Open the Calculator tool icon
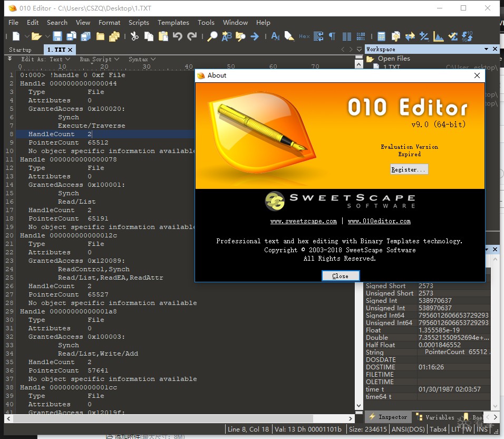The image size is (504, 439). (x=381, y=36)
